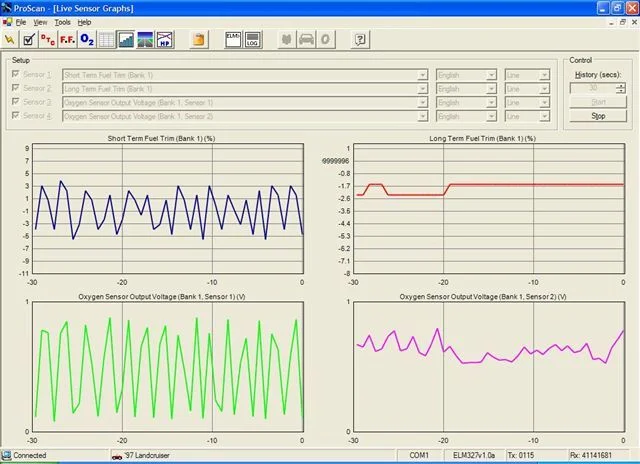The image size is (640, 464).
Task: Expand Short Term Fuel Trim sensor dropdown
Action: [422, 75]
